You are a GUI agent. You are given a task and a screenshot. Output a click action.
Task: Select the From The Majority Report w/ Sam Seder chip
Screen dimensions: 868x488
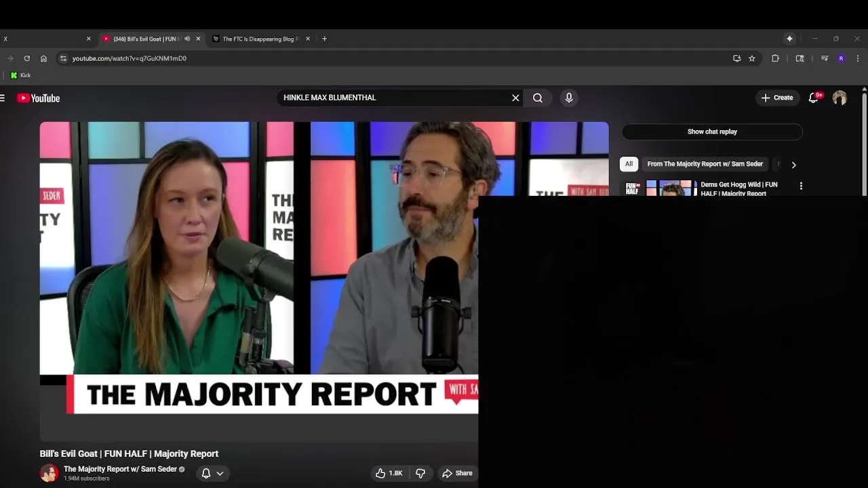(x=705, y=164)
